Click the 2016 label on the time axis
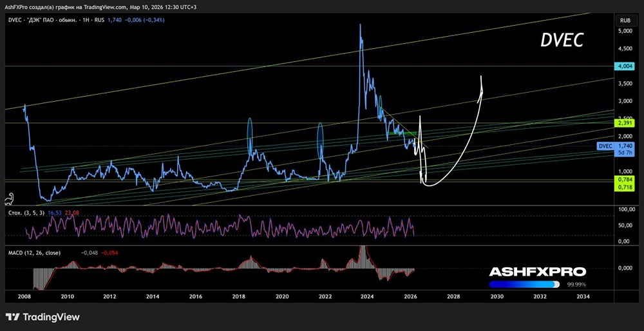 (196, 296)
